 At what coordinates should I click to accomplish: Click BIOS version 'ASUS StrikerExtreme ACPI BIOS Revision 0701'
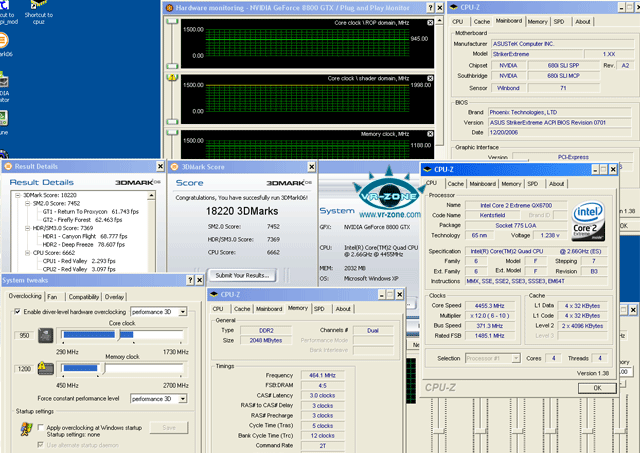pyautogui.click(x=559, y=122)
